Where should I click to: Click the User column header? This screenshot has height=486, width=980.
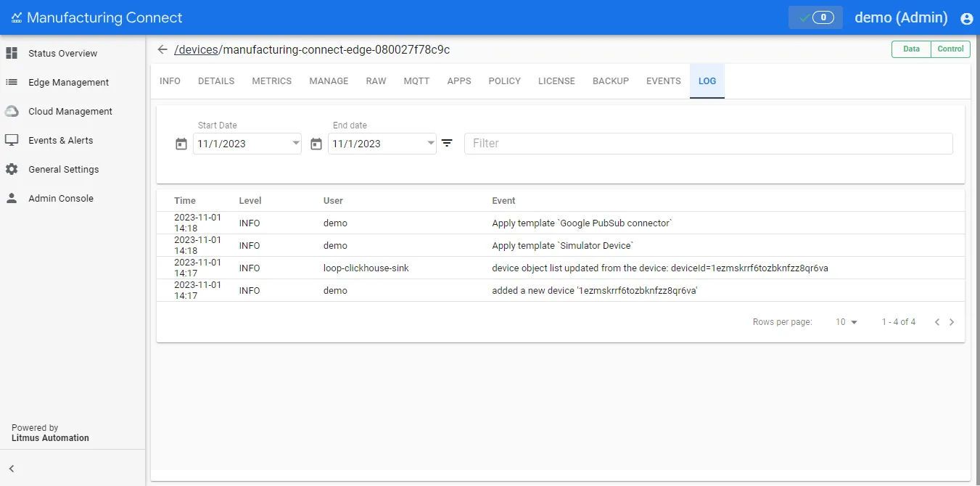333,201
